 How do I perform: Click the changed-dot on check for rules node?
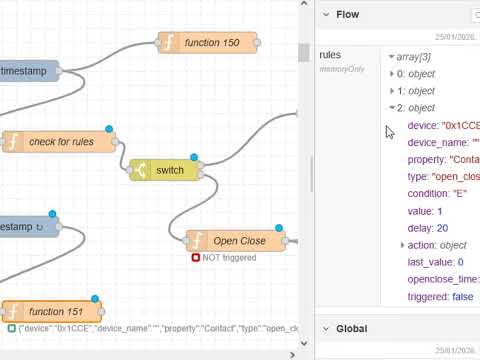[109, 129]
